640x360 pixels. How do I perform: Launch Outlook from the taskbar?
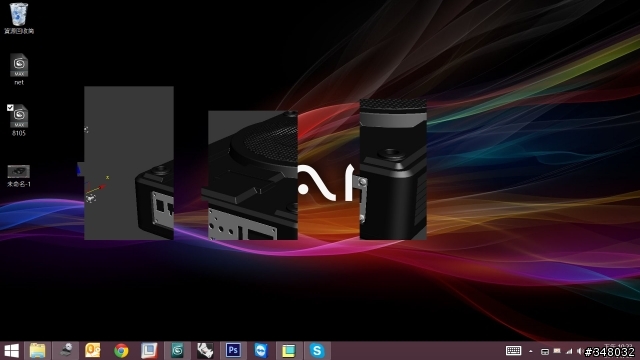[93, 351]
